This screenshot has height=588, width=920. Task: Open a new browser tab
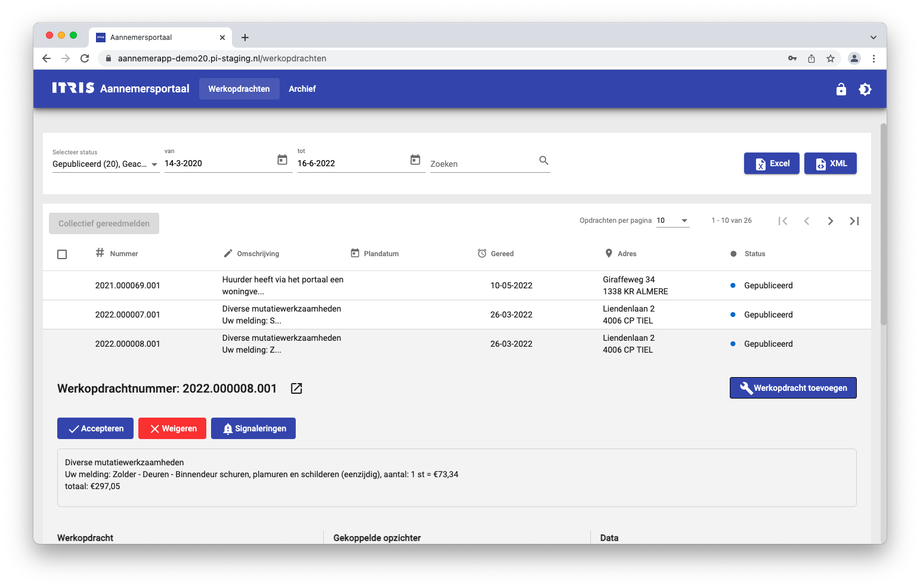(245, 38)
